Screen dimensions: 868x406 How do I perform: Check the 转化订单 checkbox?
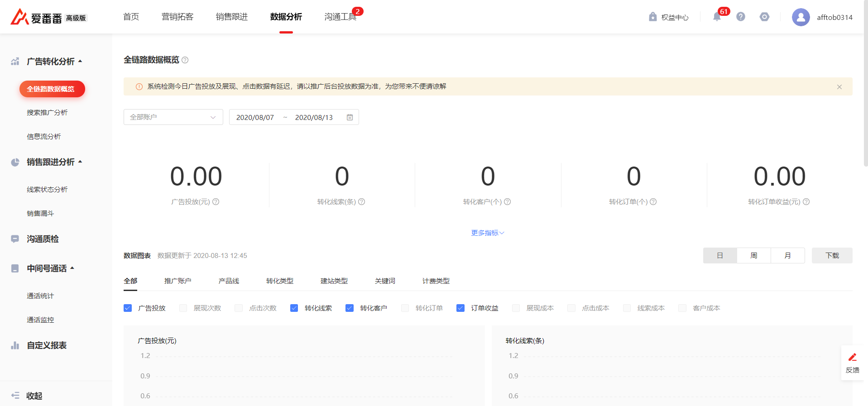405,308
